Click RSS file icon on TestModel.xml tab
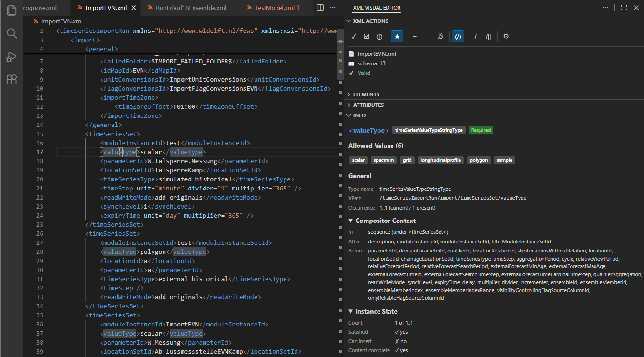Screen dimensions: 644x357 [249, 8]
